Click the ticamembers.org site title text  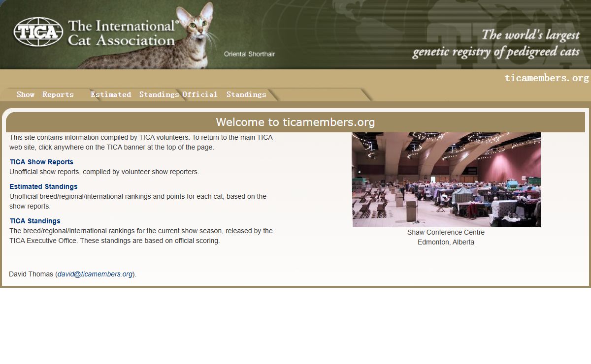tap(547, 78)
